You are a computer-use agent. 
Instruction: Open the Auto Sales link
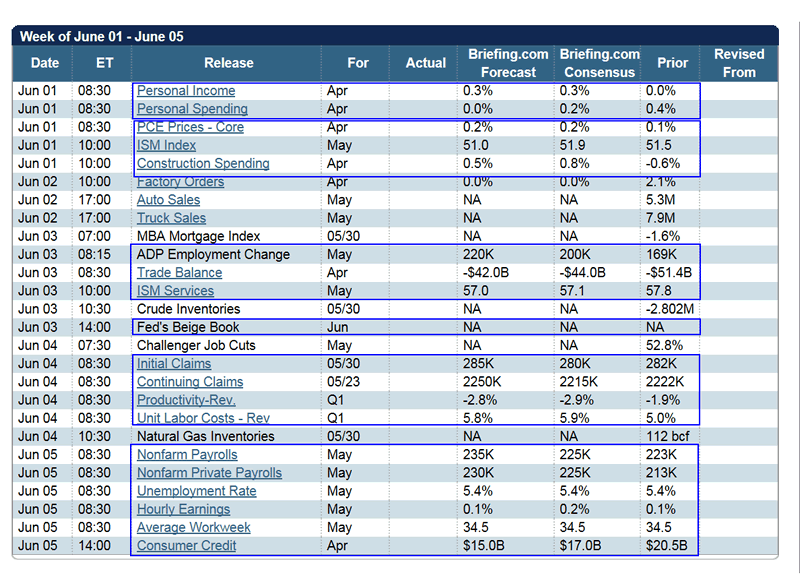(x=168, y=200)
